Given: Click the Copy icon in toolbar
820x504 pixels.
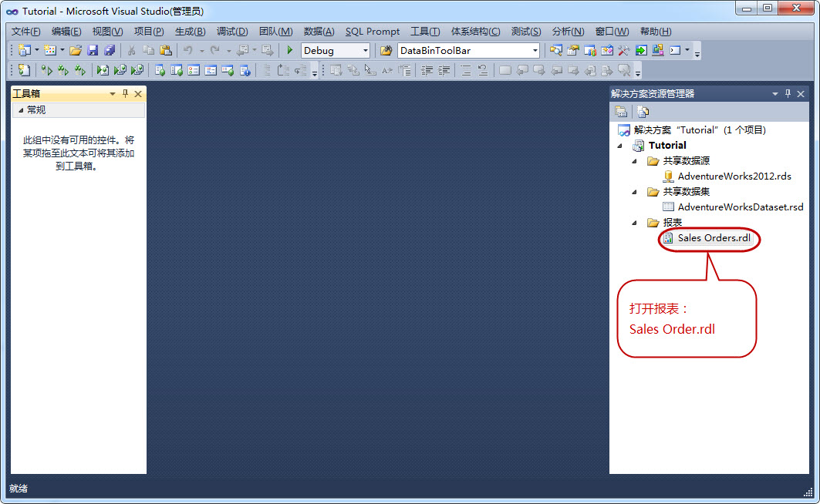Looking at the screenshot, I should 149,50.
